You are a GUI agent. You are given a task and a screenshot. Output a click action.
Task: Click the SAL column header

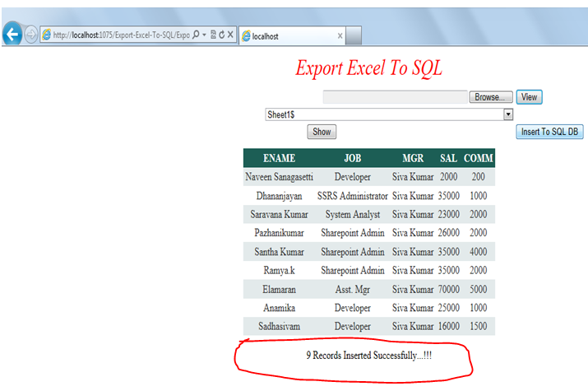448,158
